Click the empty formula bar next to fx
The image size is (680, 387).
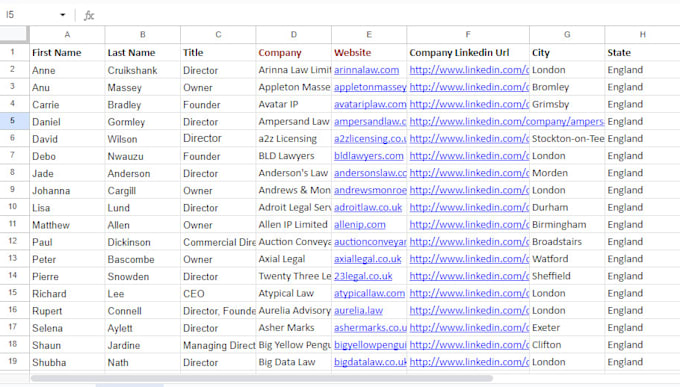pyautogui.click(x=386, y=15)
